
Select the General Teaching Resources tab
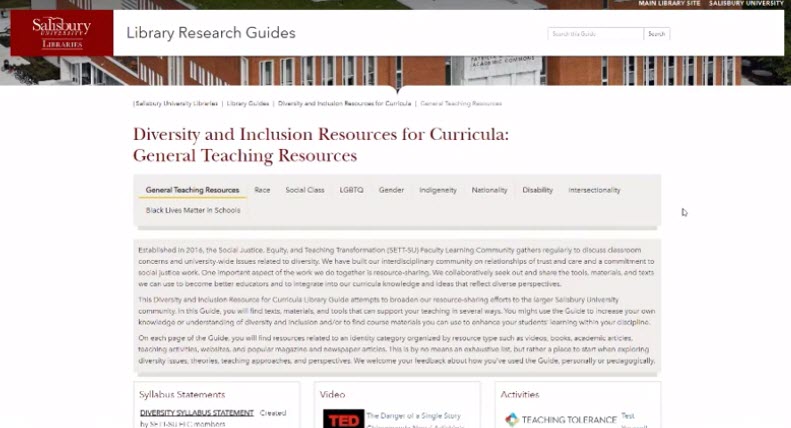192,190
